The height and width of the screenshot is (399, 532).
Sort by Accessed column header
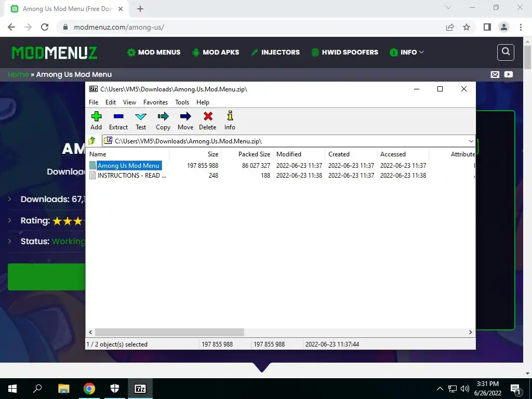403,154
